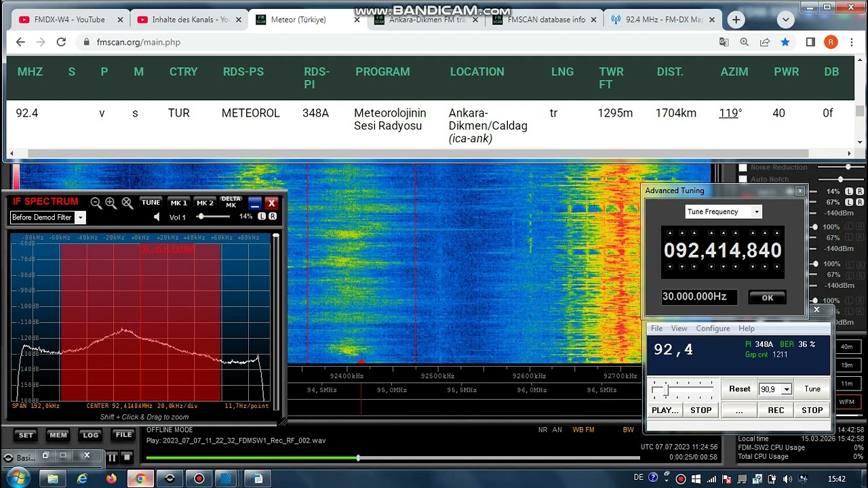Reload the fmscan.org page
The width and height of the screenshot is (868, 488).
(61, 42)
